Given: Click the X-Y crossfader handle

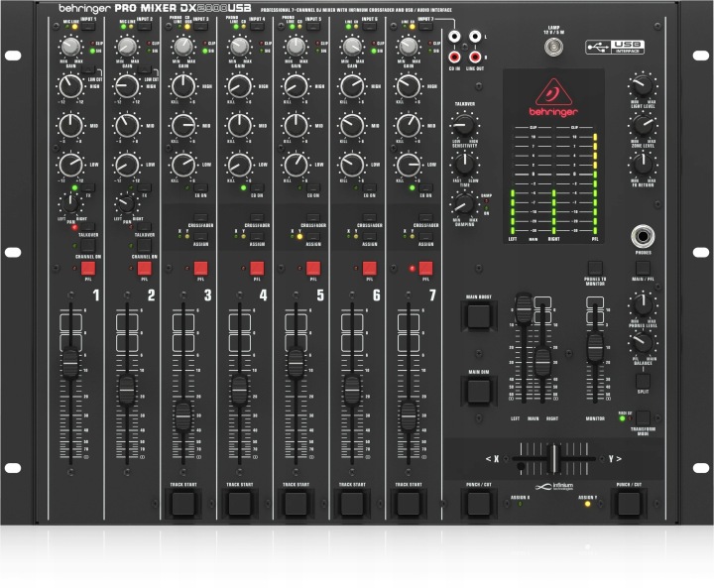Looking at the screenshot, I should 553,459.
